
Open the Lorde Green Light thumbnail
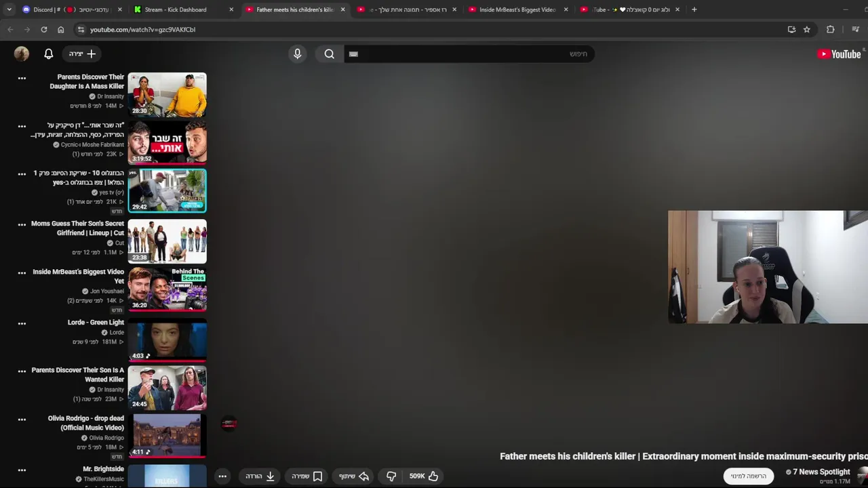pyautogui.click(x=167, y=340)
